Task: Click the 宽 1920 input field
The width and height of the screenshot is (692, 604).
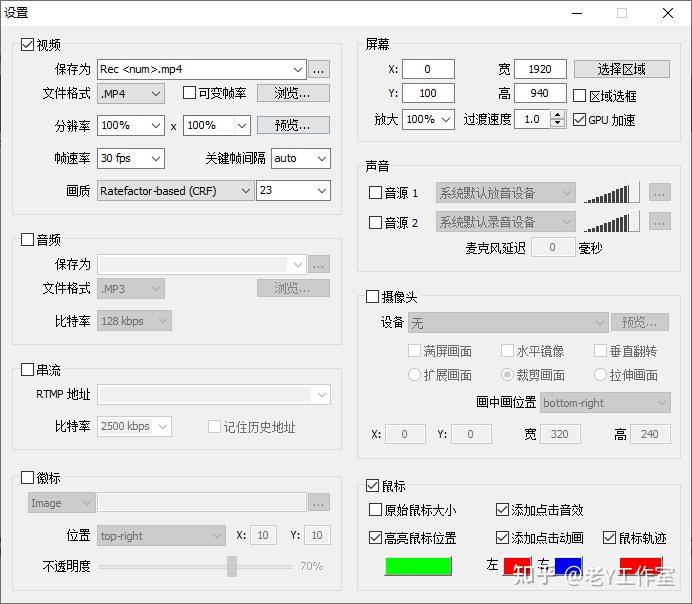Action: (x=540, y=69)
